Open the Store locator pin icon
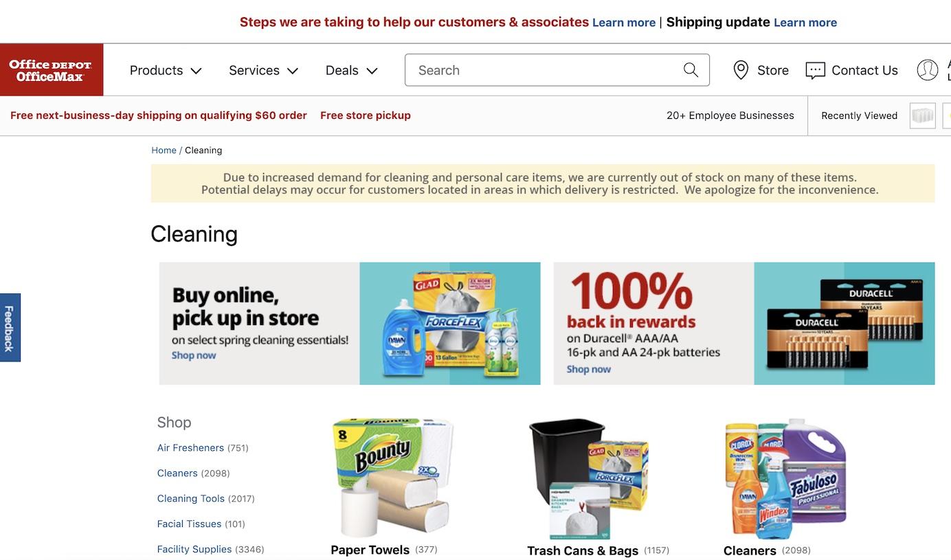The width and height of the screenshot is (951, 560). click(741, 70)
